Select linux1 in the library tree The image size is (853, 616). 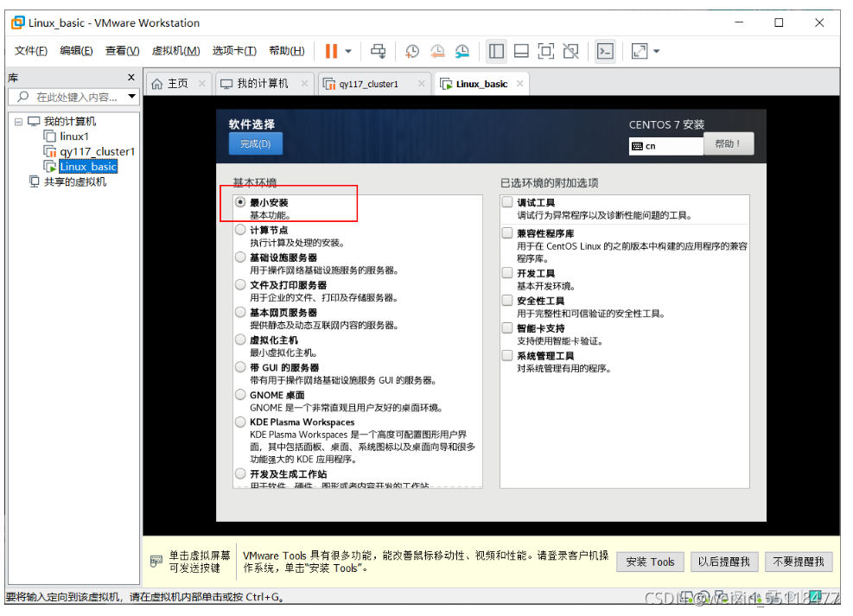[74, 136]
